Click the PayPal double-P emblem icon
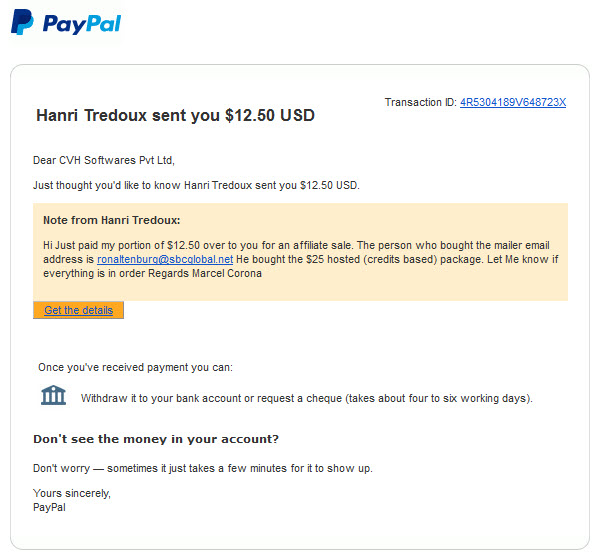 (x=22, y=22)
